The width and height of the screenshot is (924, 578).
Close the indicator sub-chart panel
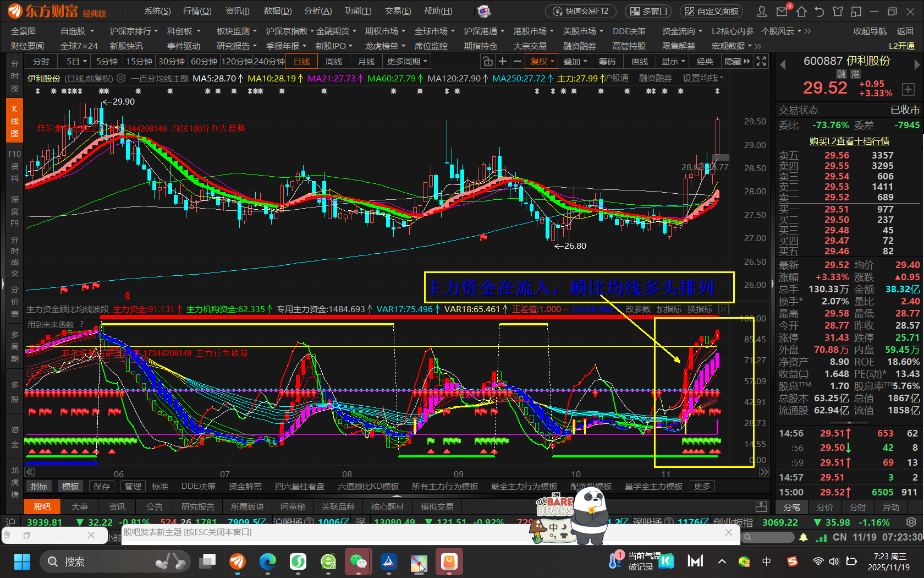[724, 309]
